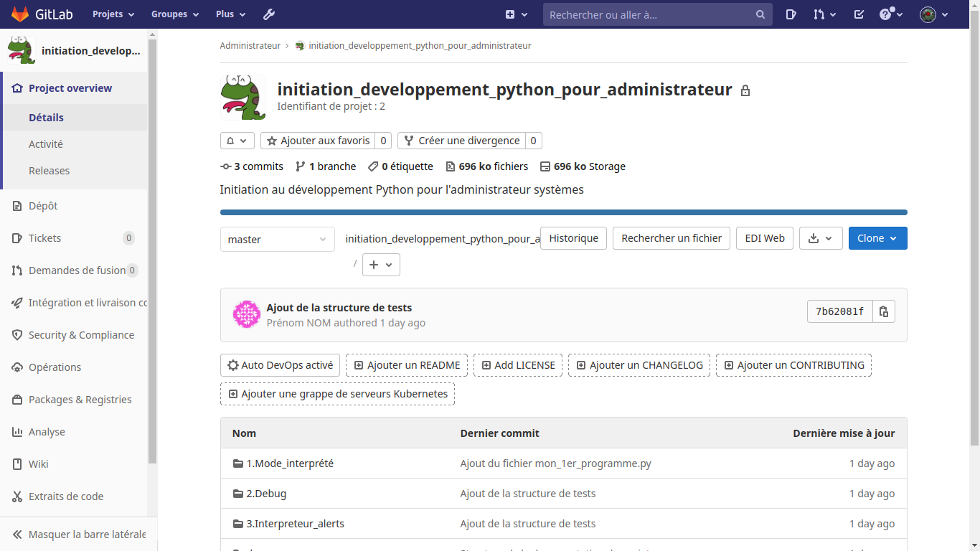
Task: Open the notification bell dropdown
Action: coord(237,141)
